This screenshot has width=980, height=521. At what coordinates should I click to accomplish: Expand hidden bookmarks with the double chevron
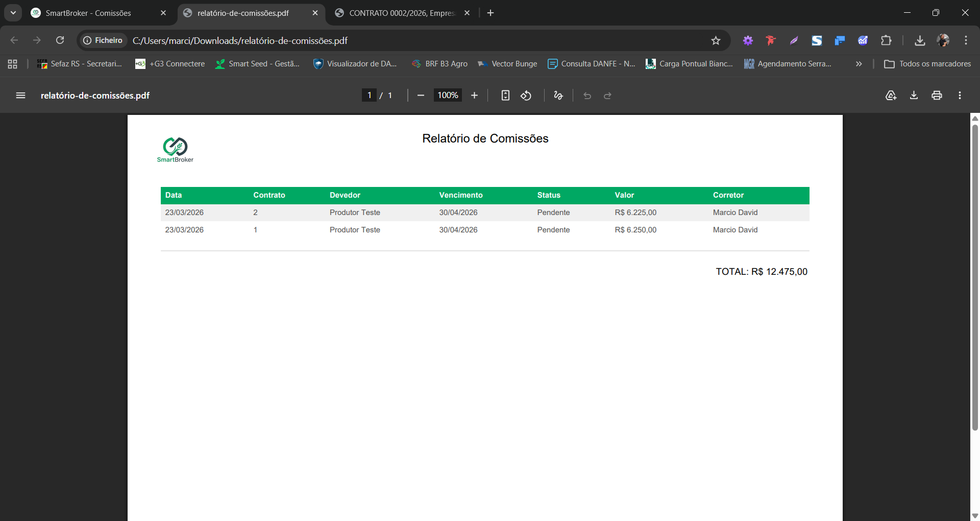[859, 64]
